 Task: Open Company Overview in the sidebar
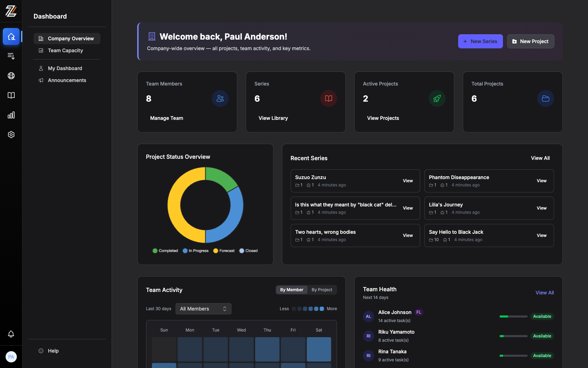[x=67, y=39]
